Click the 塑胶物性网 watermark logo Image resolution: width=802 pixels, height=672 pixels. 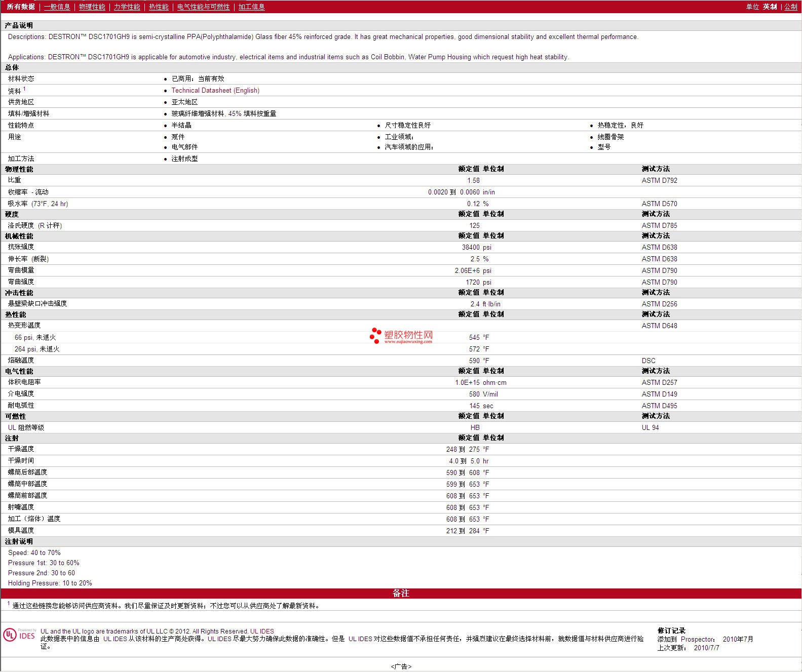(x=401, y=336)
